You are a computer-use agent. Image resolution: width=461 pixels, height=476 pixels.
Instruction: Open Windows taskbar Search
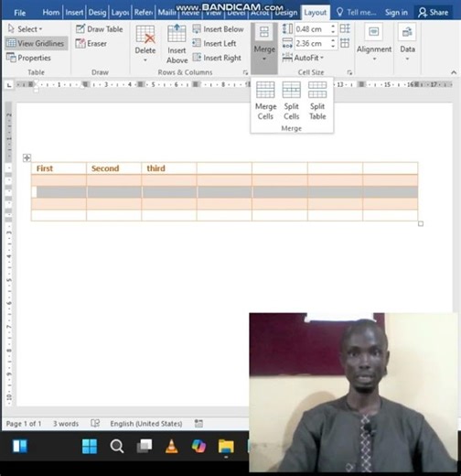(117, 447)
